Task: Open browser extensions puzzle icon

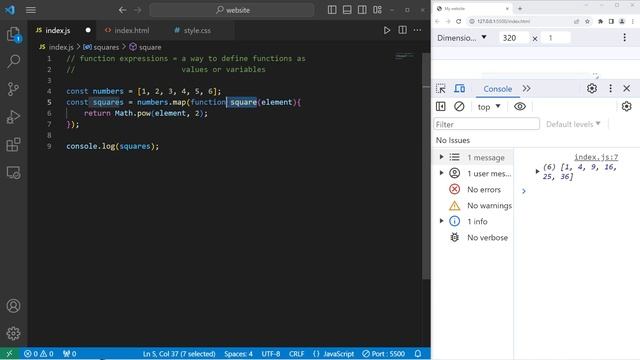Action: click(x=600, y=21)
